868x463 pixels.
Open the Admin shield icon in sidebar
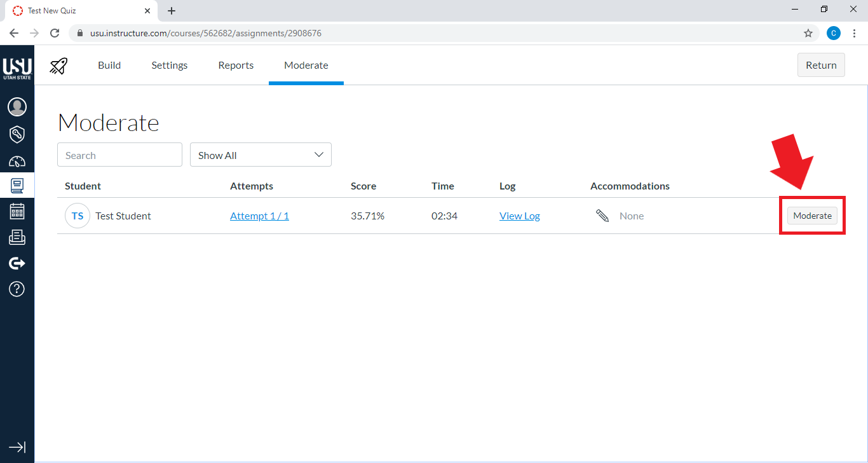[17, 134]
